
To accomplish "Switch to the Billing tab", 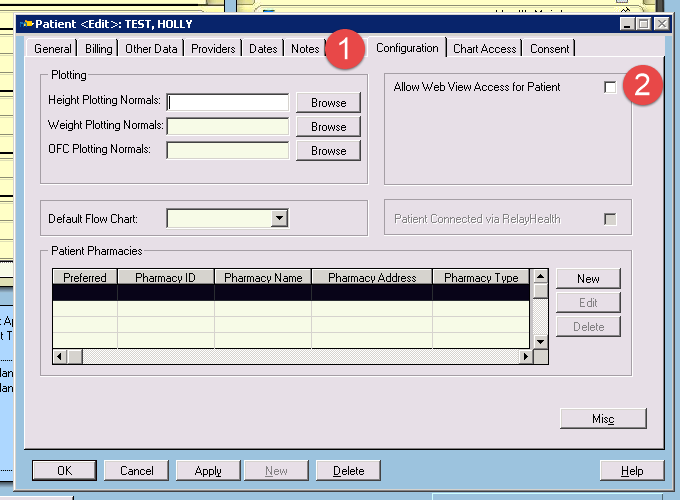I will [99, 49].
